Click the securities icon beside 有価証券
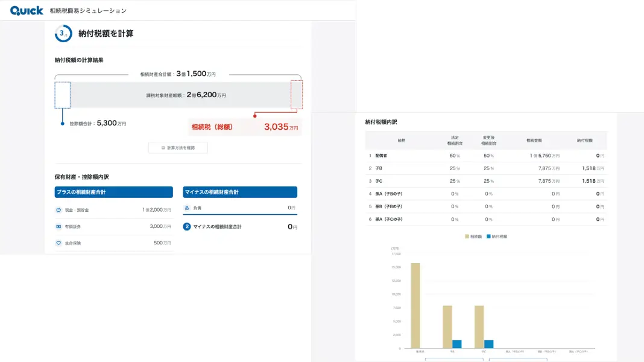Screen dimensions: 644x362 (x=58, y=226)
